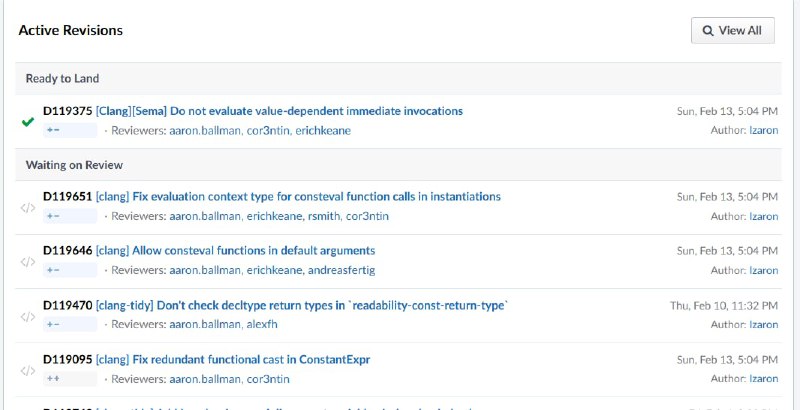Click the green accepted checkmark for D119375
The height and width of the screenshot is (410, 800).
28,121
